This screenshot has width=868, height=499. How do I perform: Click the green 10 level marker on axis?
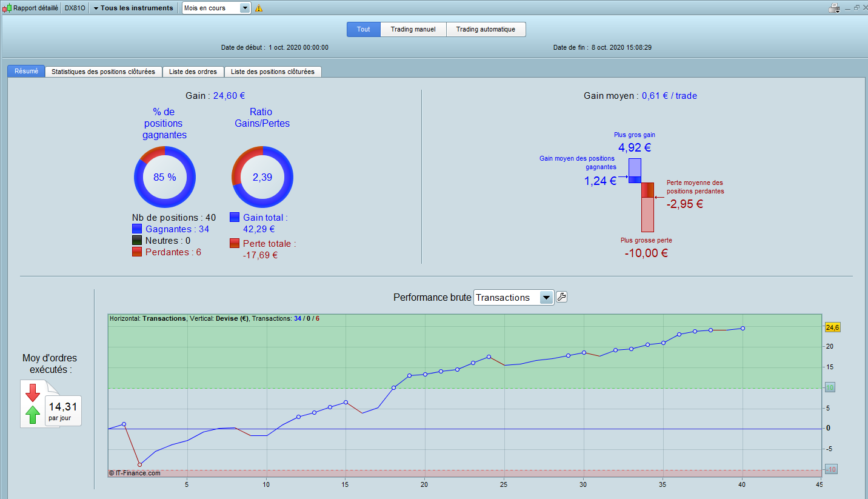pyautogui.click(x=830, y=388)
